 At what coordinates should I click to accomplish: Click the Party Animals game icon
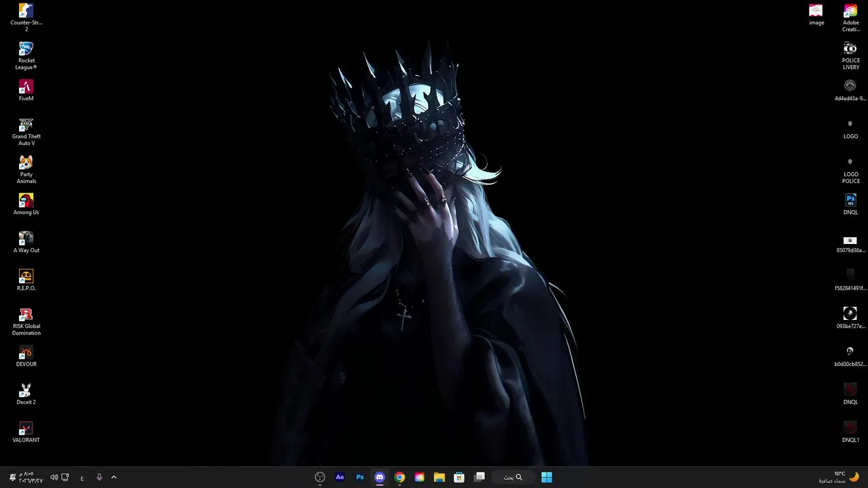click(26, 169)
